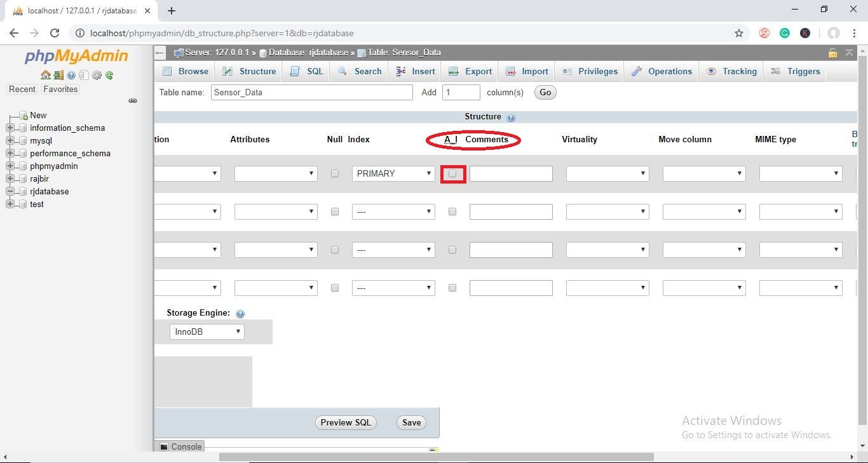Viewport: 868px width, 463px height.
Task: Click Preview SQL to review the query
Action: pyautogui.click(x=345, y=422)
